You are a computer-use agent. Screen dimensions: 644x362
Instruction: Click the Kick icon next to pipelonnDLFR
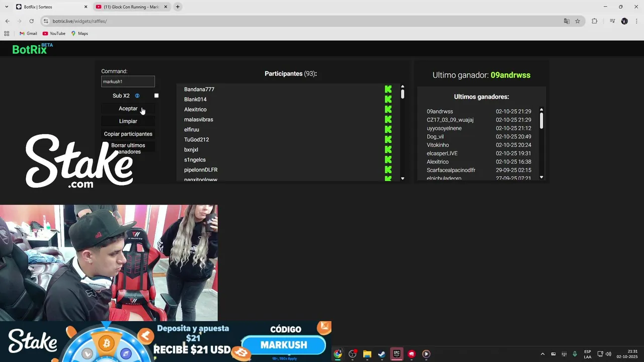[388, 169]
